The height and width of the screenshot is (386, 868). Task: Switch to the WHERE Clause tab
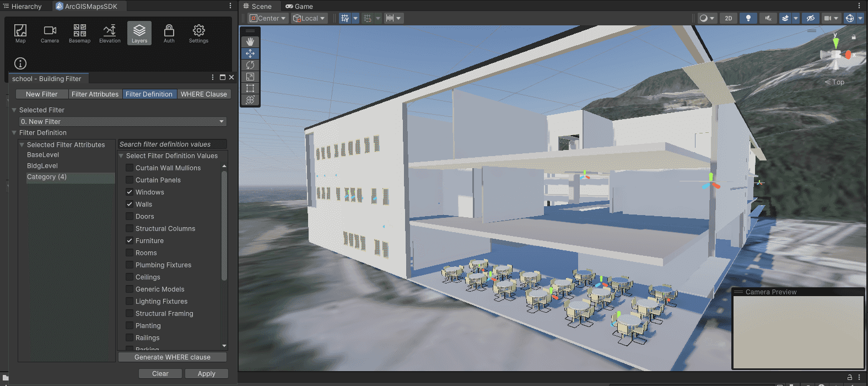203,94
